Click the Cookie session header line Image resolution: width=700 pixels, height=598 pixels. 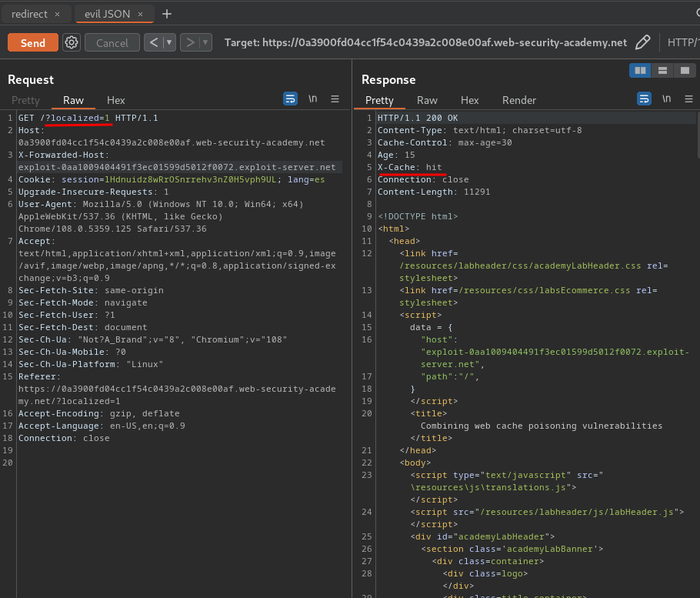[172, 179]
